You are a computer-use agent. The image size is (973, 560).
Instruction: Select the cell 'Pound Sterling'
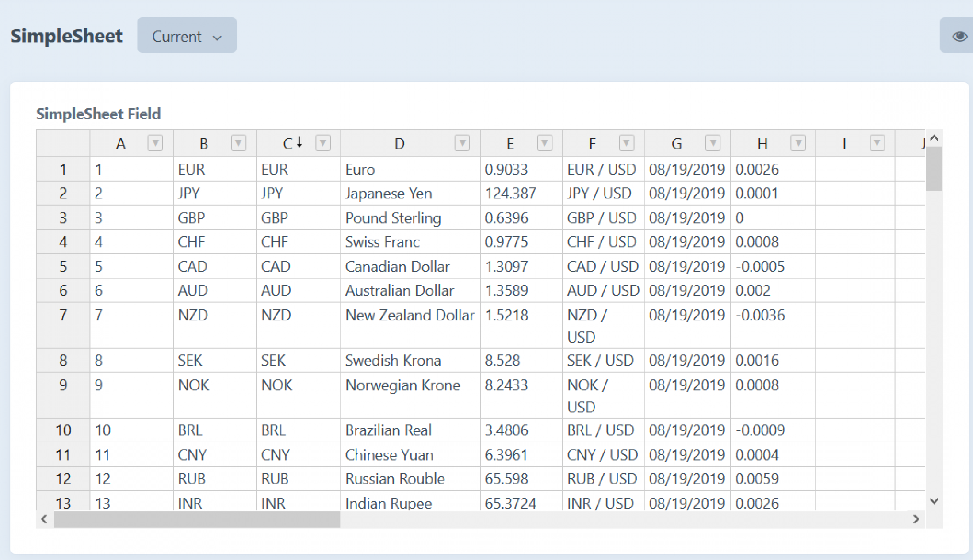coord(410,217)
